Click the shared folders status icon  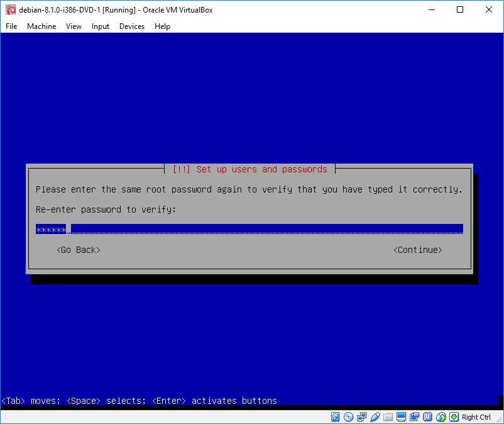pos(388,417)
